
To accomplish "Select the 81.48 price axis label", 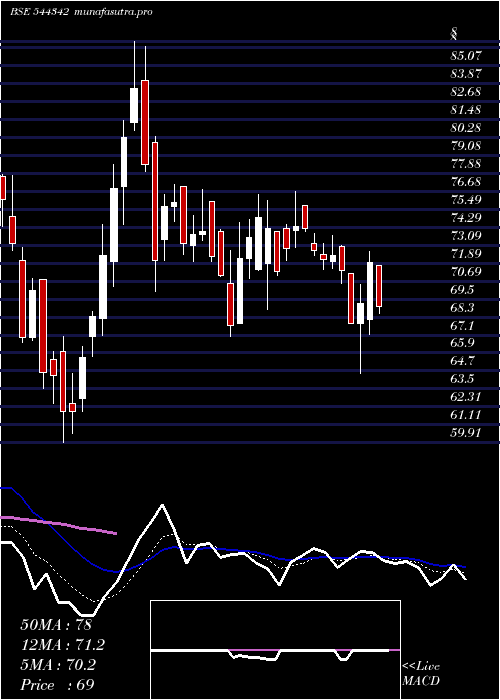I will click(x=466, y=110).
